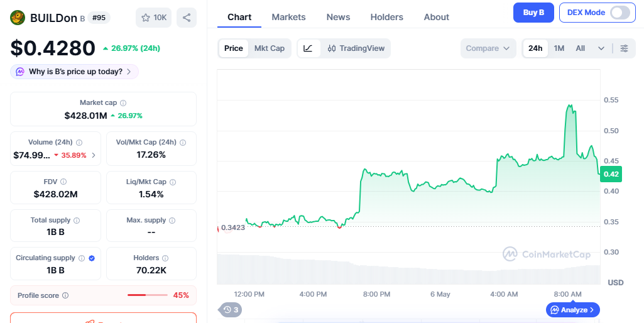Click the AI icon in price question
Viewport: 644px width, 323px height.
click(19, 72)
